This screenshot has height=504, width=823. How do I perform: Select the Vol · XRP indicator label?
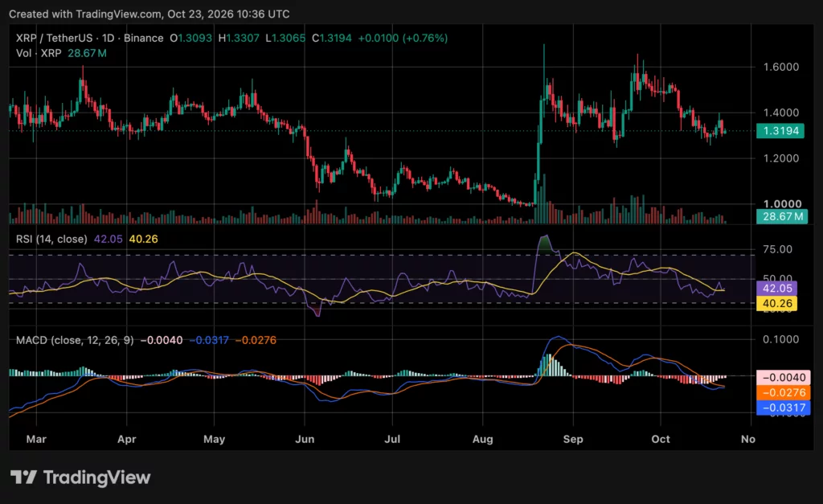click(39, 54)
